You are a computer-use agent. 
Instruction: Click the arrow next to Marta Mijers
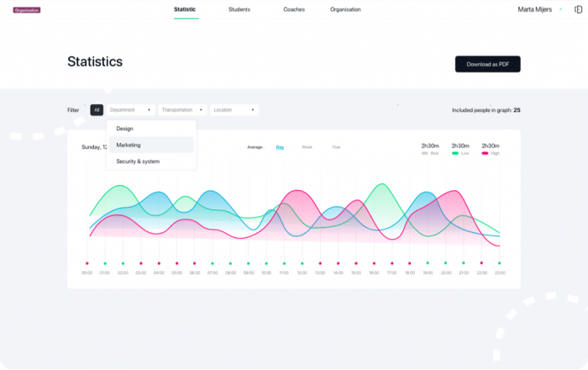pyautogui.click(x=560, y=9)
